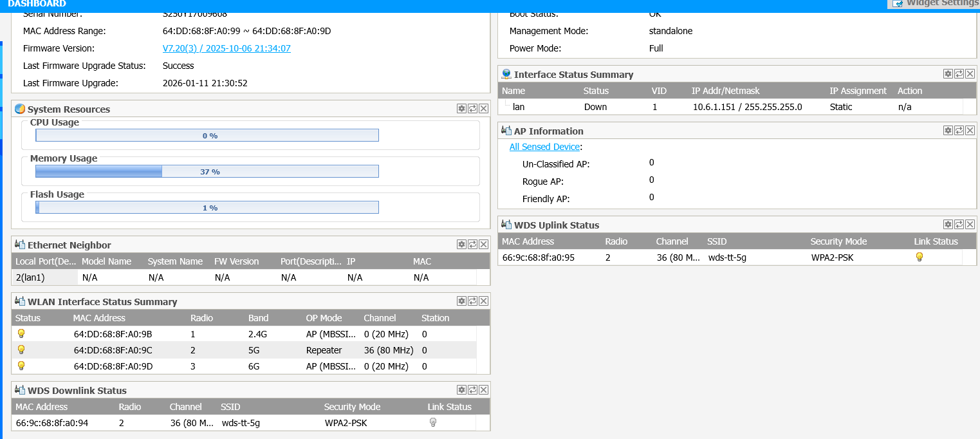Refresh the WLAN Interface Status Summary widget
Screen dimensions: 980x439
pyautogui.click(x=472, y=301)
